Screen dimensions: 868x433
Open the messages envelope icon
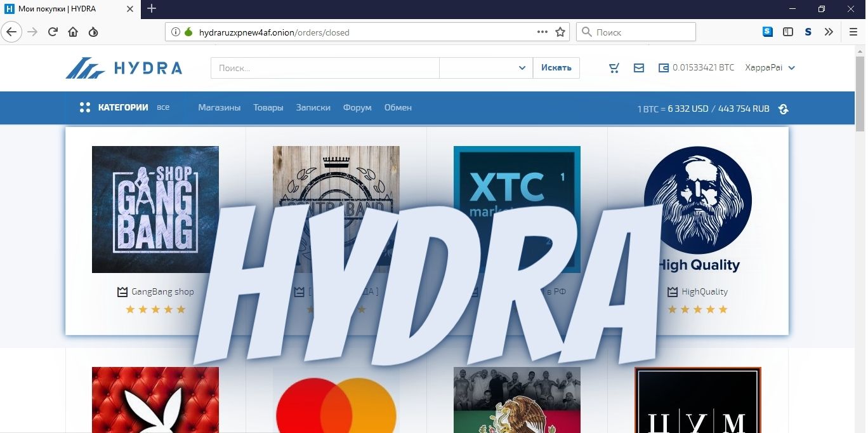[639, 68]
